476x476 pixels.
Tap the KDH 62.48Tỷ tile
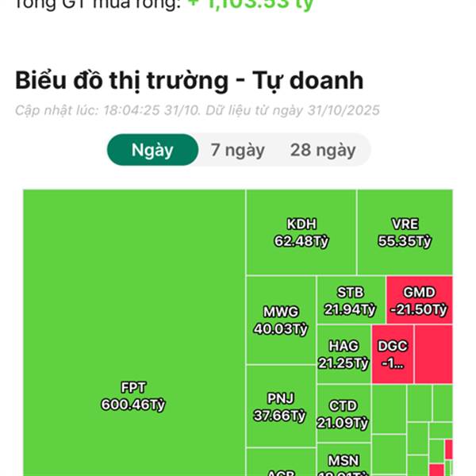click(x=301, y=232)
